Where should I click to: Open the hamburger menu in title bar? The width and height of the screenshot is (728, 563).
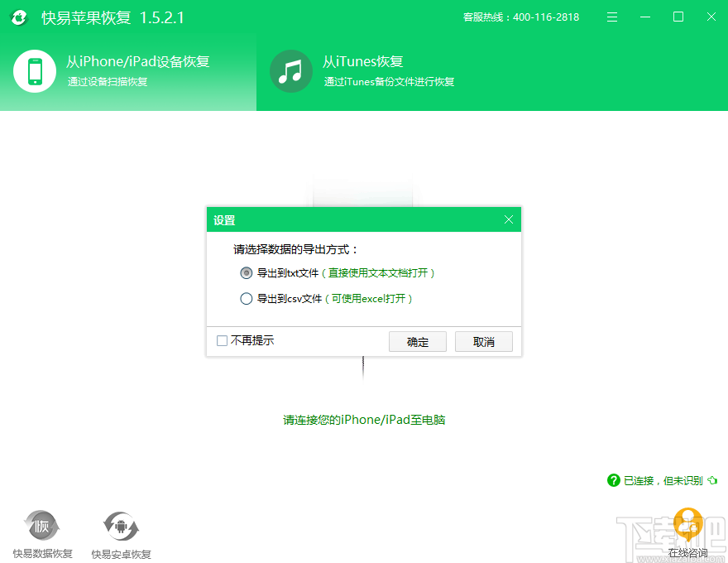tap(612, 17)
